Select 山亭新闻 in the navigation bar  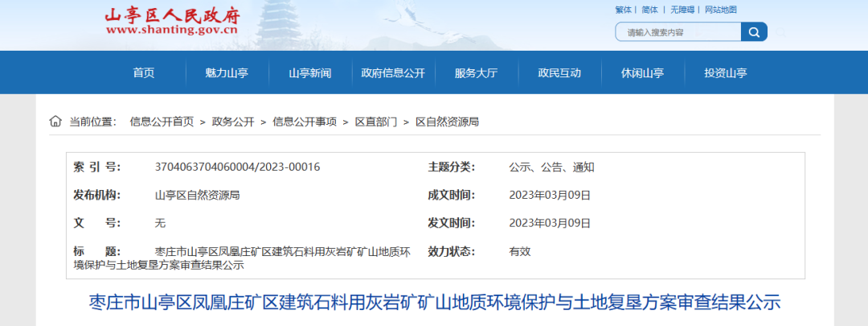tap(310, 73)
